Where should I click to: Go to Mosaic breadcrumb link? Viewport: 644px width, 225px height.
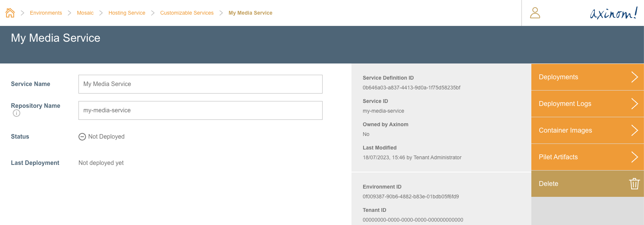point(85,13)
